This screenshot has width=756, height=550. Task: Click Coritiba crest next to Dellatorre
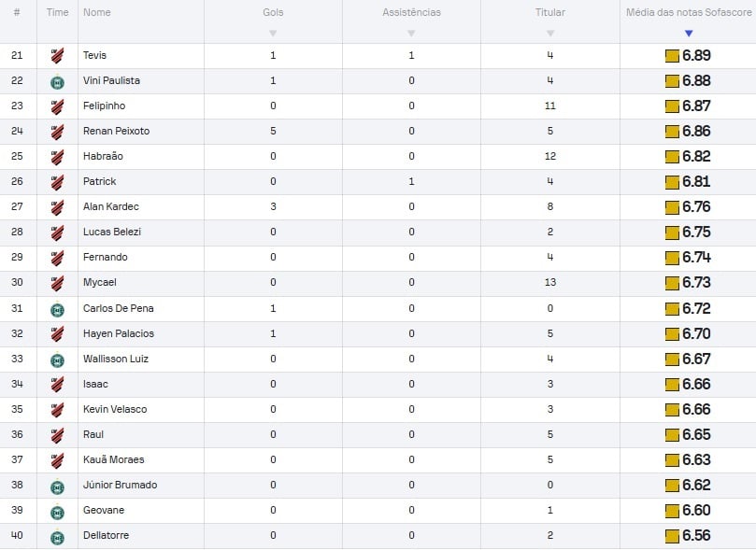pos(57,536)
